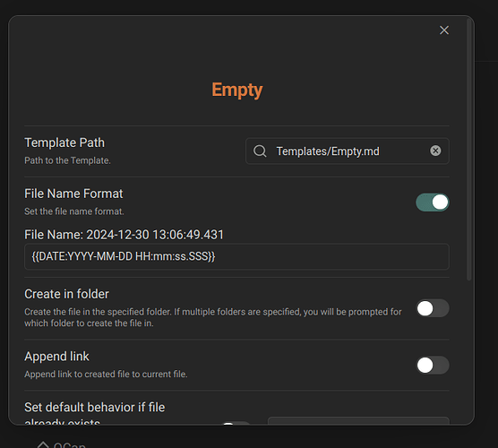Enable the Create in folder toggle
The image size is (498, 448).
click(x=433, y=308)
